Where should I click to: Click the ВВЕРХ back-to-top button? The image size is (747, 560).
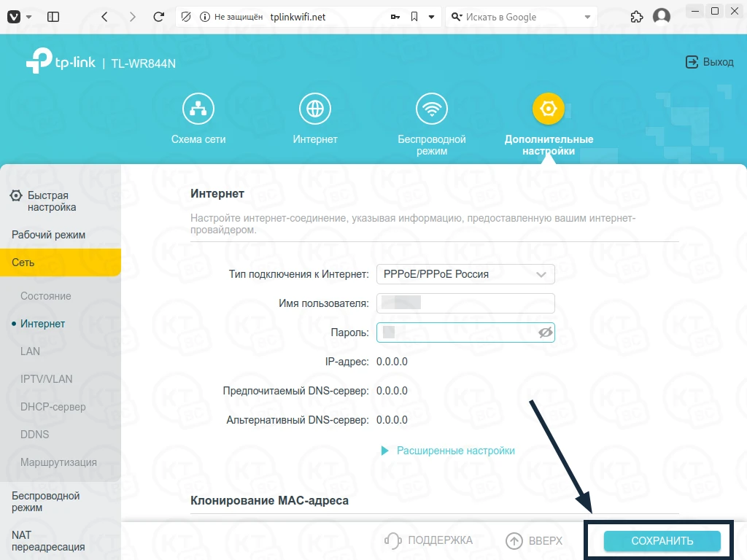534,540
